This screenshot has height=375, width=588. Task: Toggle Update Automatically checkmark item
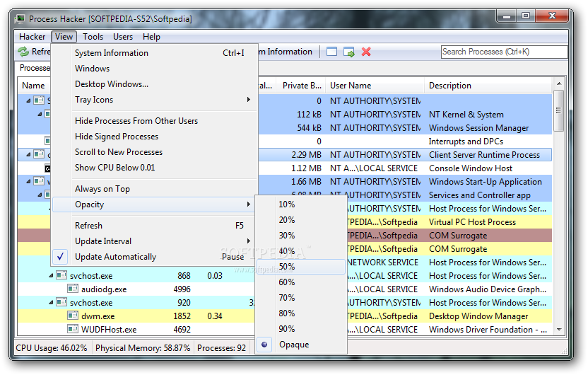[x=155, y=257]
